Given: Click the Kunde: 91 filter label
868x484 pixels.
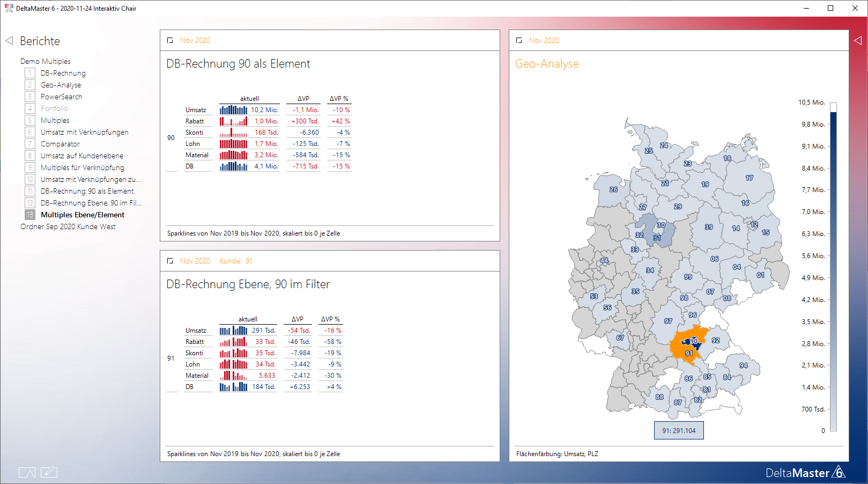Looking at the screenshot, I should click(236, 261).
